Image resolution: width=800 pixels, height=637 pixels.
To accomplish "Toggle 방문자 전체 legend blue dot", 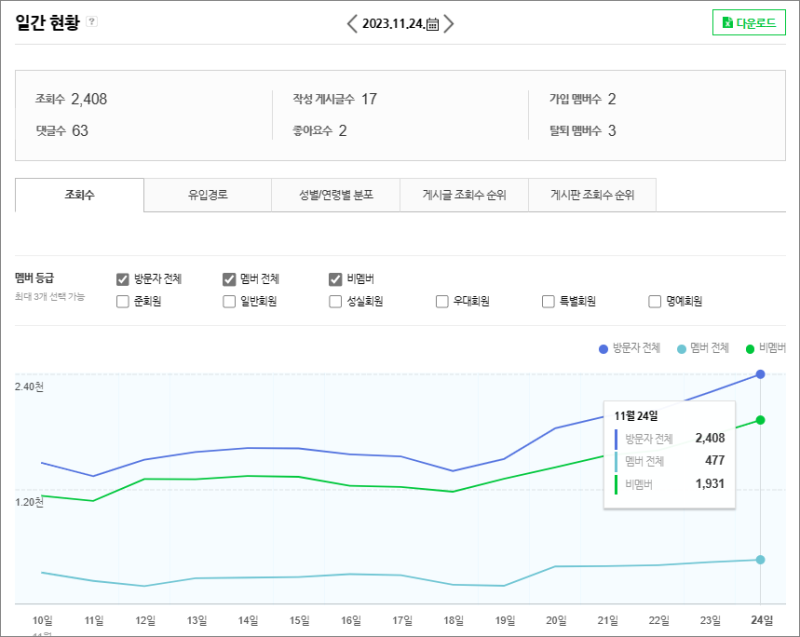I will click(x=603, y=349).
